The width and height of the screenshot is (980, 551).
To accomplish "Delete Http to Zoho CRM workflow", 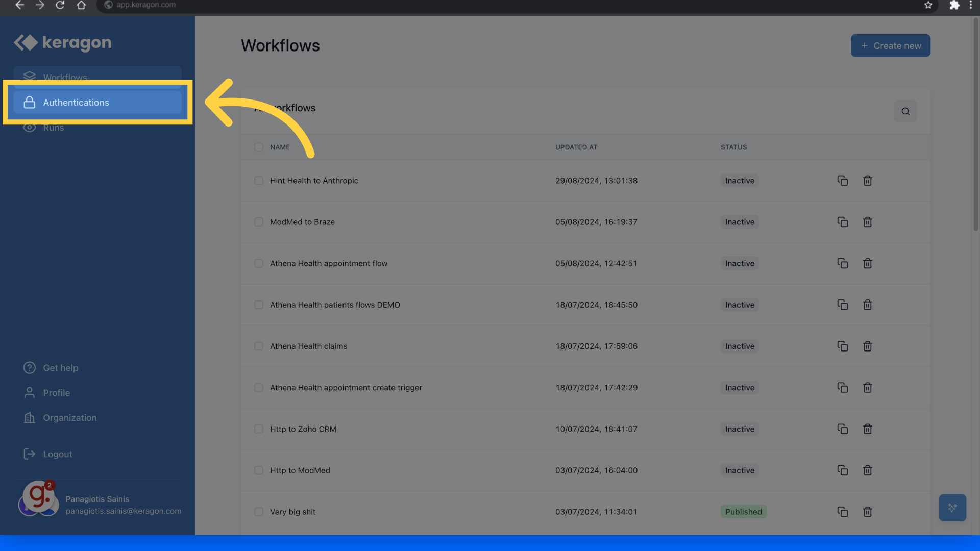I will pos(867,429).
